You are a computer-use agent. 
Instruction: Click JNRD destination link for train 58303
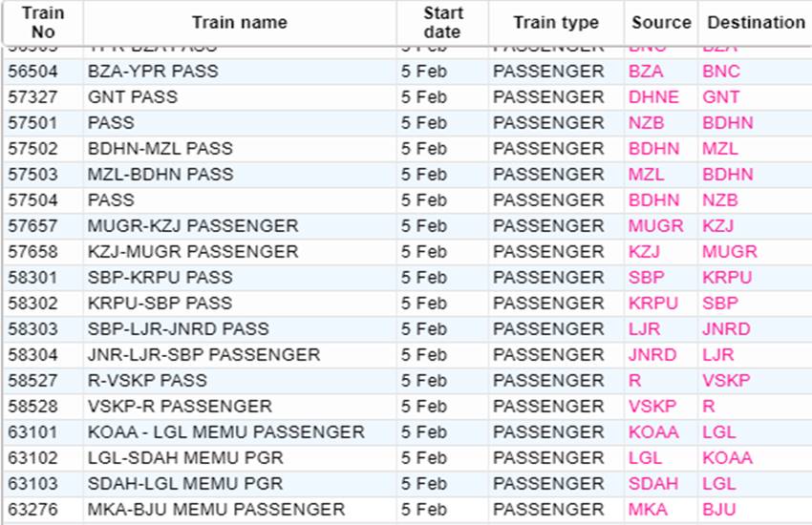(726, 329)
